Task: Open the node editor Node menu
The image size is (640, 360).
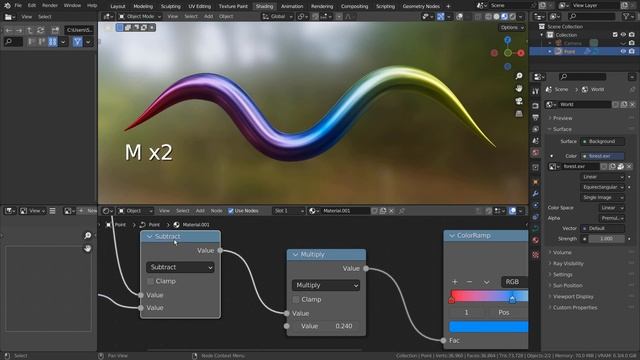Action: (x=216, y=211)
